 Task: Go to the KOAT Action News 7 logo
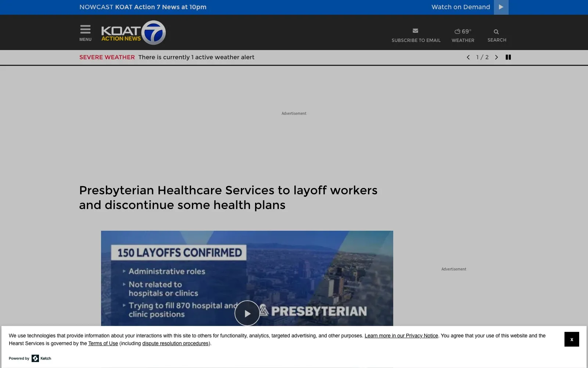(133, 32)
